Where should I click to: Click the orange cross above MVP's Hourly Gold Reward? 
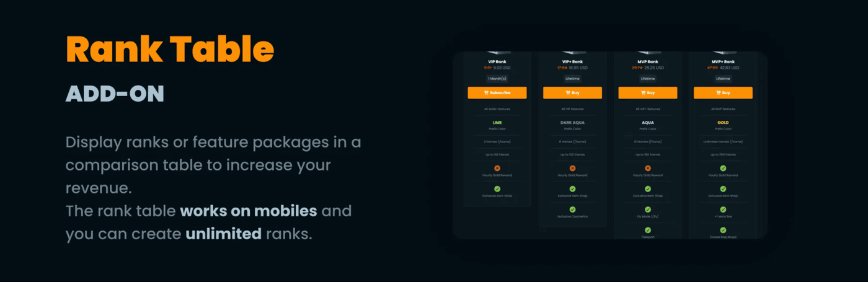(x=648, y=168)
